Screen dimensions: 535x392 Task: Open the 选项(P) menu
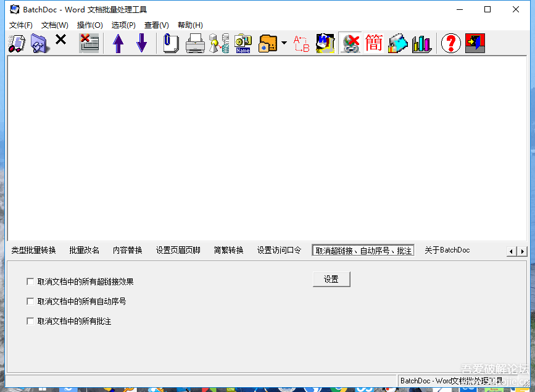click(123, 25)
